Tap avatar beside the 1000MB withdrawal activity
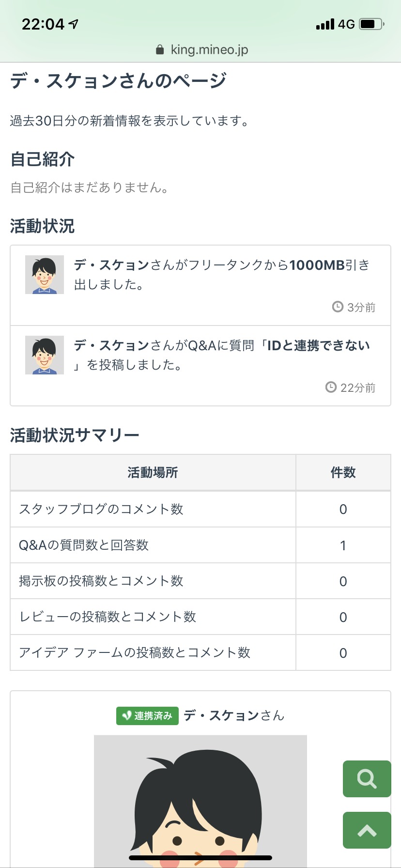The image size is (401, 868). click(x=45, y=275)
